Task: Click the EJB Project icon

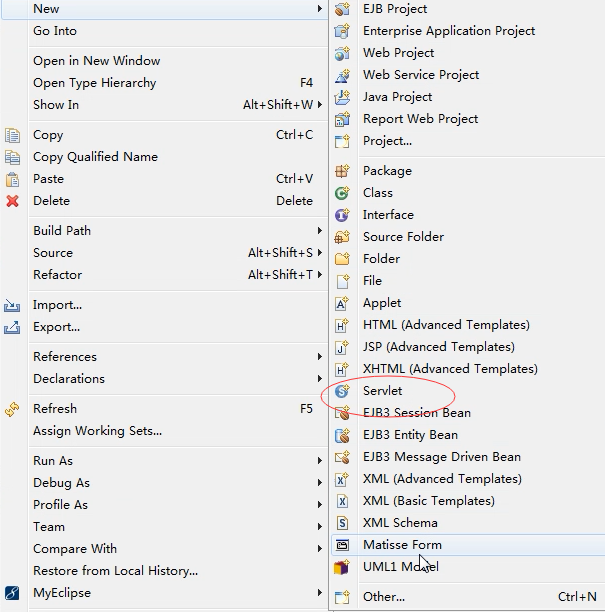Action: click(x=342, y=9)
